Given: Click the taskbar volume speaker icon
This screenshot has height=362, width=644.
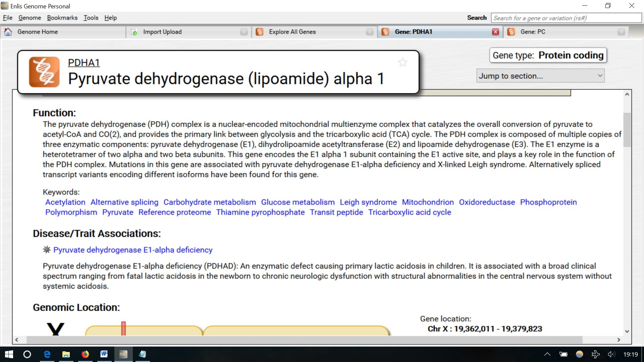Looking at the screenshot, I should click(x=611, y=354).
